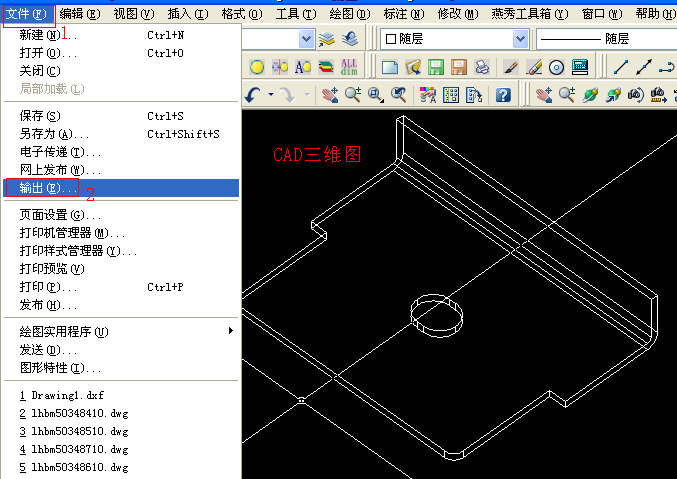Choose 另存为 from the File menu
This screenshot has height=479, width=677.
(121, 134)
